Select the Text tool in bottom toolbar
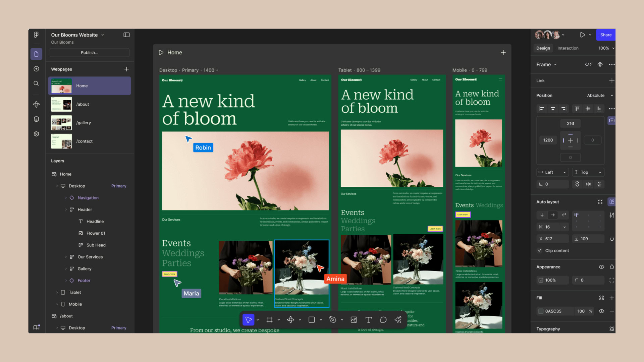Viewport: 644px width, 362px height. pyautogui.click(x=368, y=320)
